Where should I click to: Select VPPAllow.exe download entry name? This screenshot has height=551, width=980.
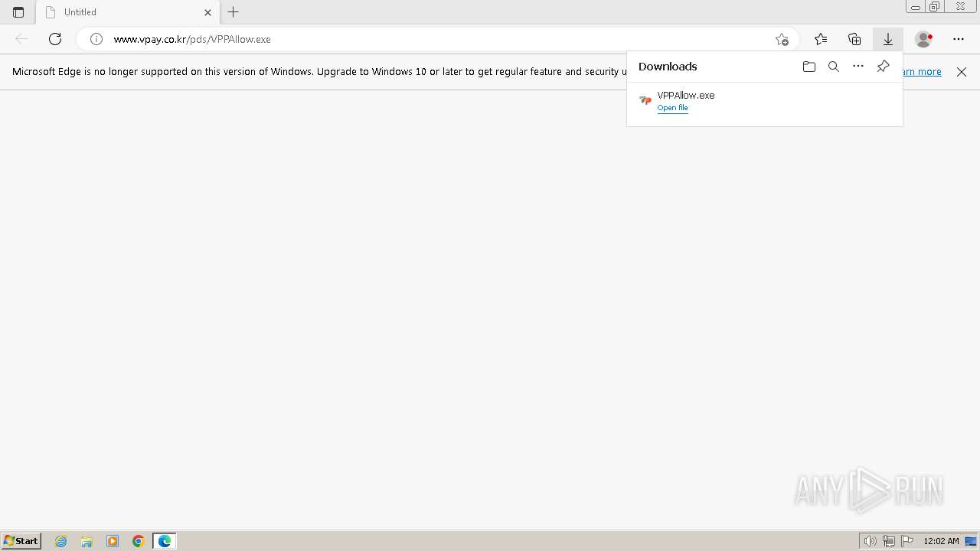click(x=686, y=96)
